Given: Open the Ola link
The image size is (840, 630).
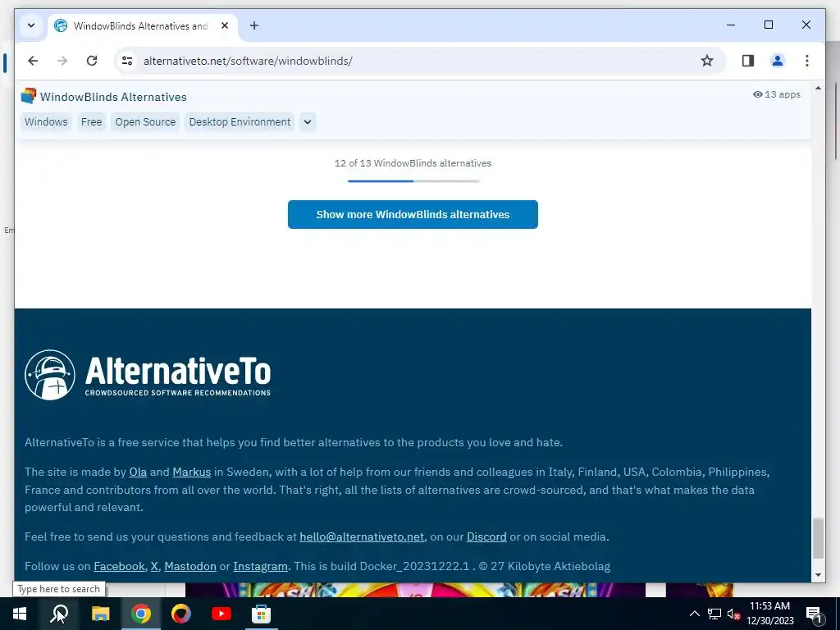Looking at the screenshot, I should point(138,472).
